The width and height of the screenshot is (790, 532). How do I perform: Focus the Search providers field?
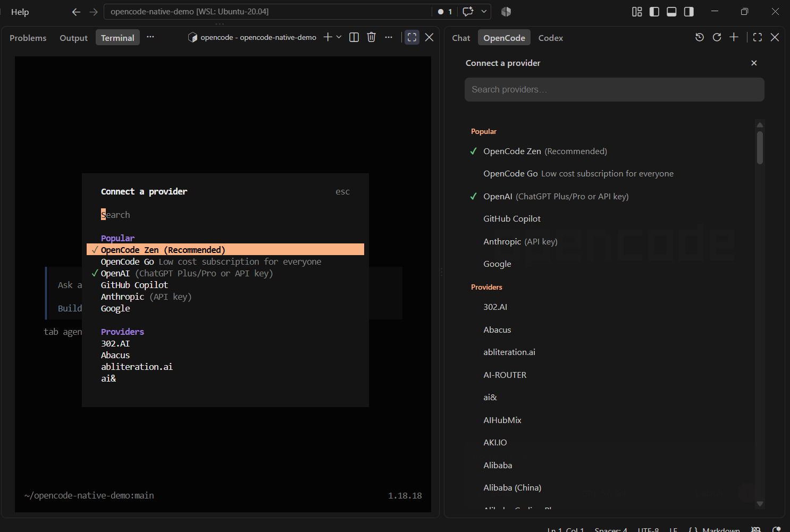tap(615, 89)
